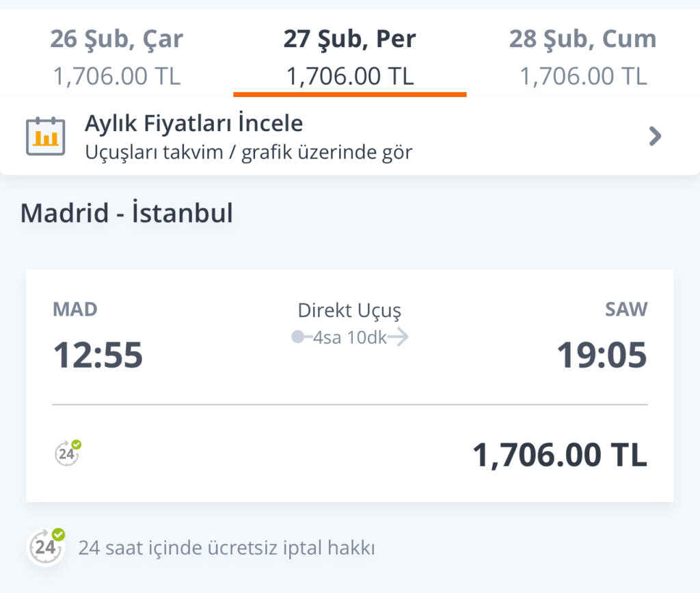700x593 pixels.
Task: Click the 24-hour icon beside the free cancellation text
Action: [46, 547]
